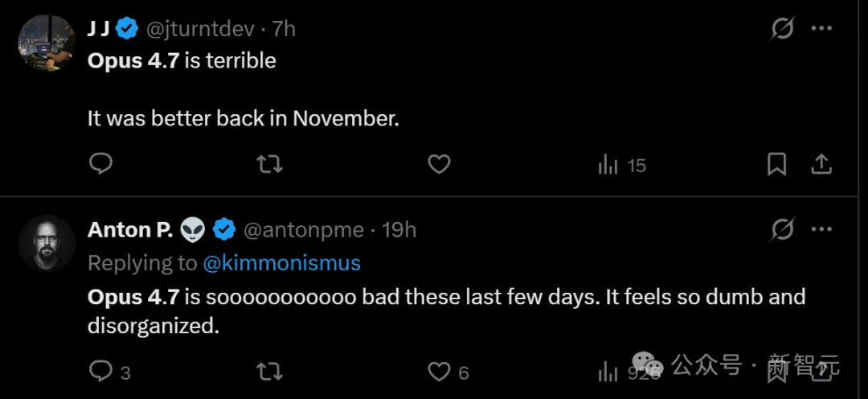Open the Anton P. display name
The height and width of the screenshot is (399, 868).
coord(129,230)
